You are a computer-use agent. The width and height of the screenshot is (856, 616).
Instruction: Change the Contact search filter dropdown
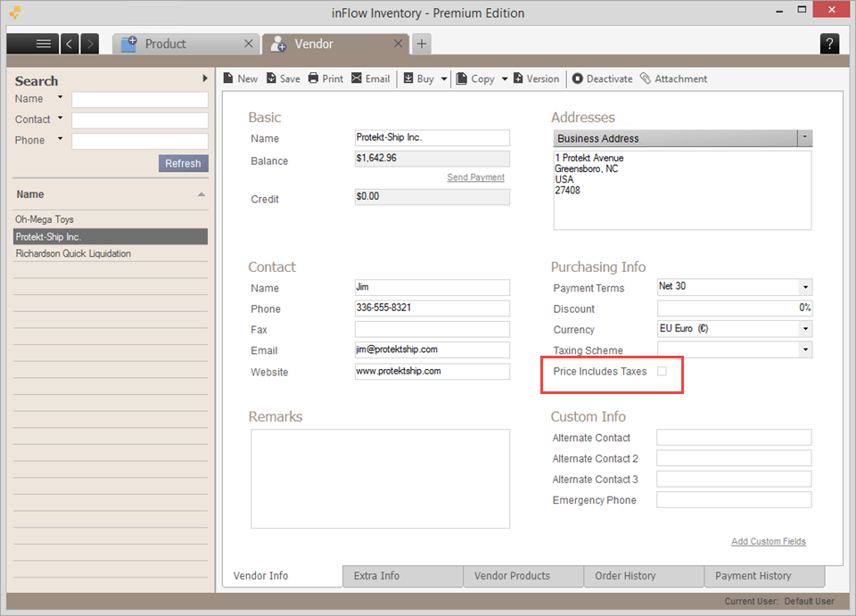click(60, 118)
